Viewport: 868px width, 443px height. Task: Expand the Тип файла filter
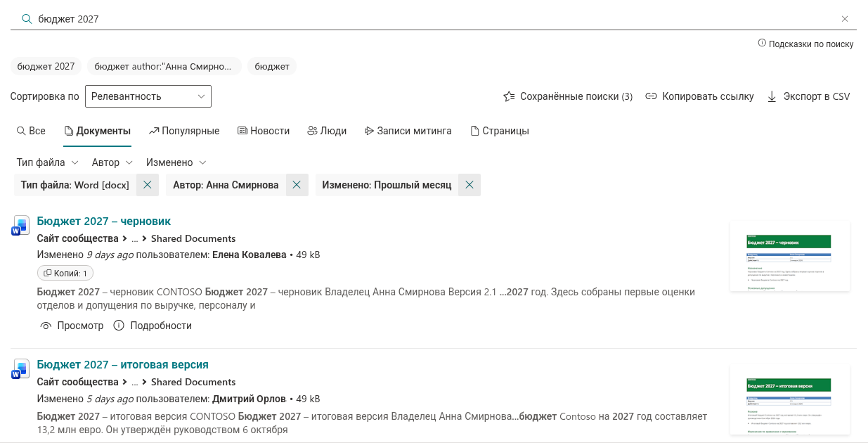pos(47,162)
